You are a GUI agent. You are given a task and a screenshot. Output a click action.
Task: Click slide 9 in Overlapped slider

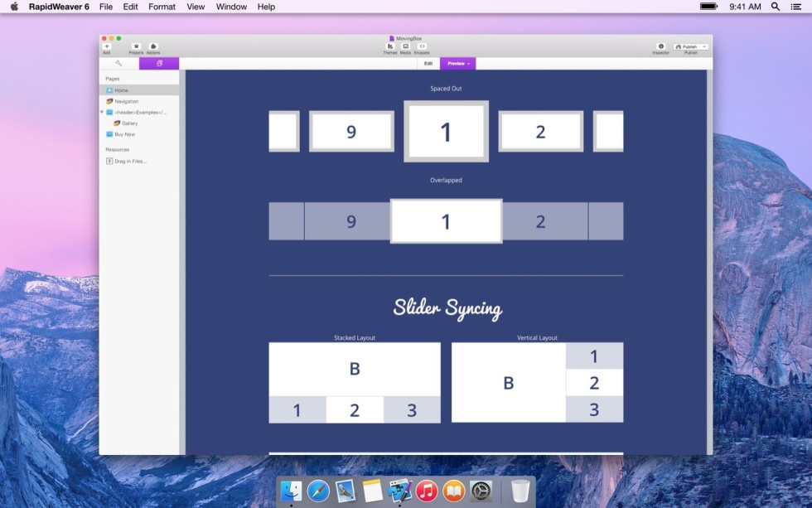347,221
